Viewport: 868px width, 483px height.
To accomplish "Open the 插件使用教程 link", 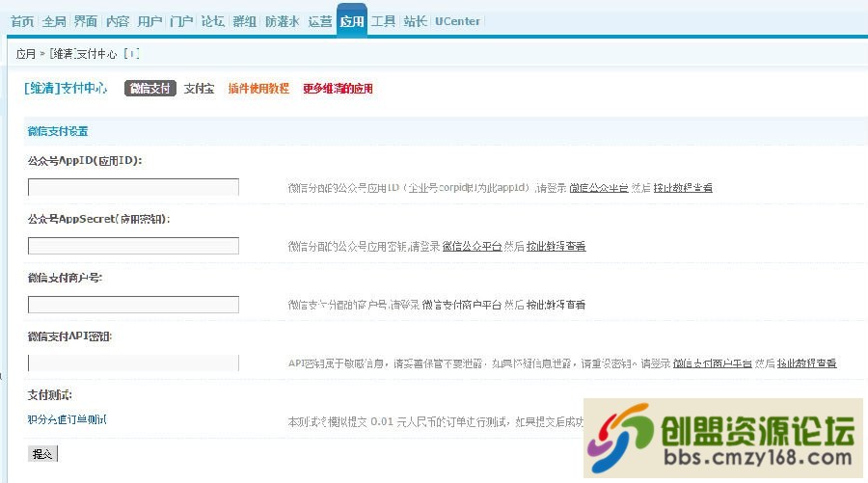I will (258, 89).
